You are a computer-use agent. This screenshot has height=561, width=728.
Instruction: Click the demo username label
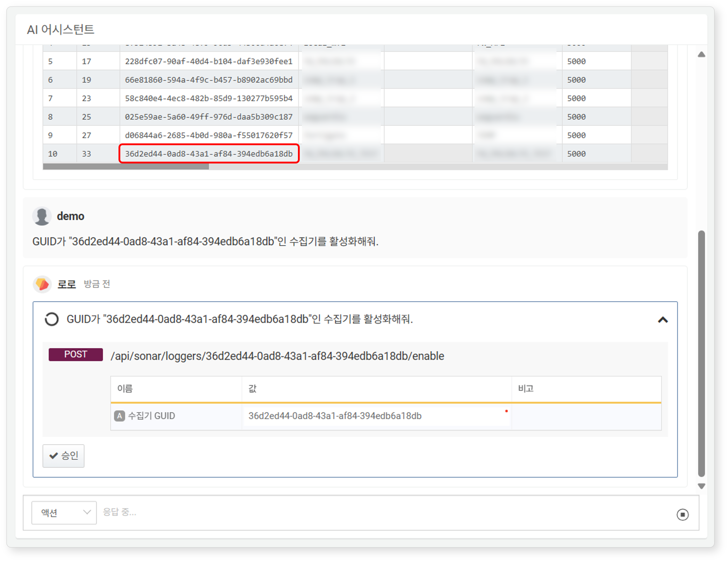(70, 216)
